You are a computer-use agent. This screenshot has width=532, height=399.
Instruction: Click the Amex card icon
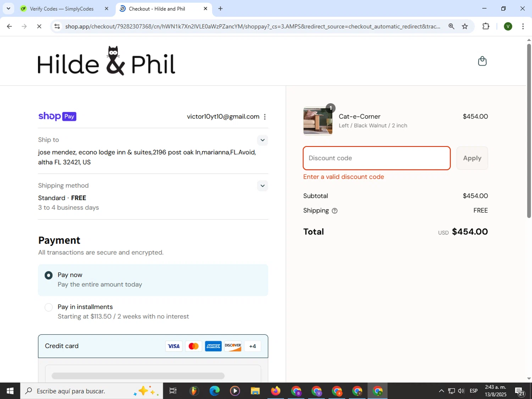tap(213, 346)
